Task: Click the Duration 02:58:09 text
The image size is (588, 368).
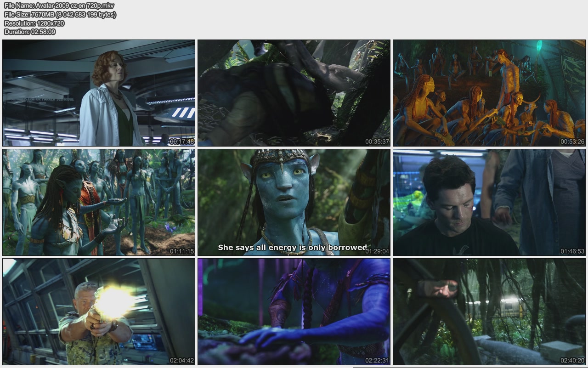Action: pyautogui.click(x=30, y=32)
